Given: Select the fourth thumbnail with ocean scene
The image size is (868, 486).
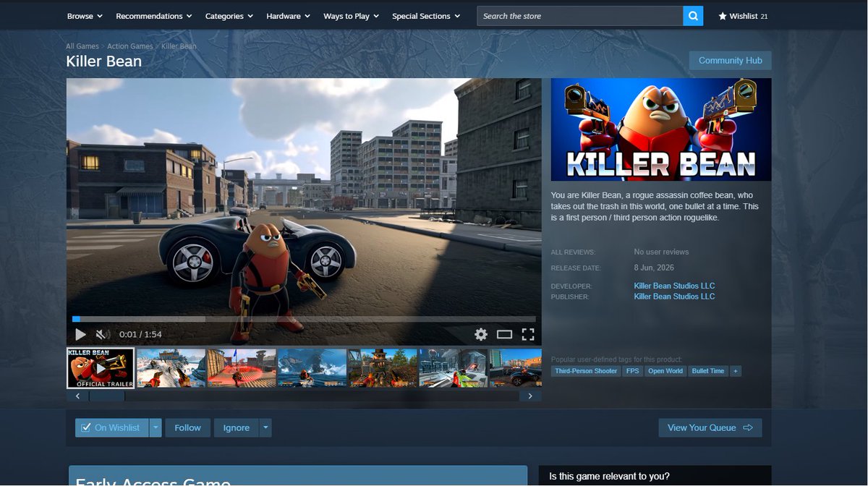Looking at the screenshot, I should click(x=312, y=368).
